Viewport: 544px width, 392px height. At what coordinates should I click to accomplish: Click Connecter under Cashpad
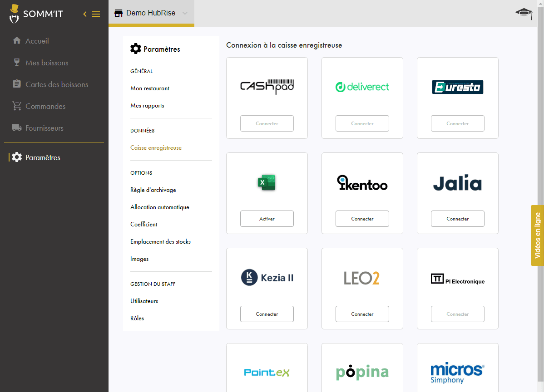pyautogui.click(x=267, y=123)
